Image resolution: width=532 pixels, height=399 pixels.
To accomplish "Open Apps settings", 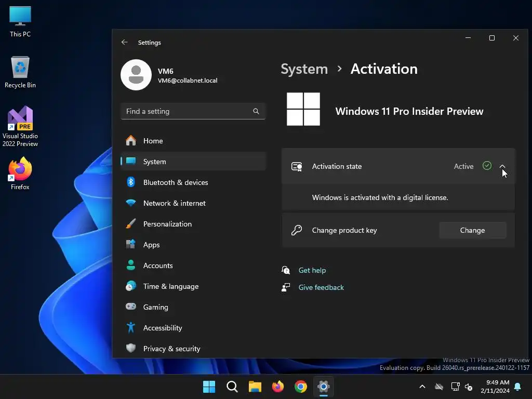I will pyautogui.click(x=193, y=245).
